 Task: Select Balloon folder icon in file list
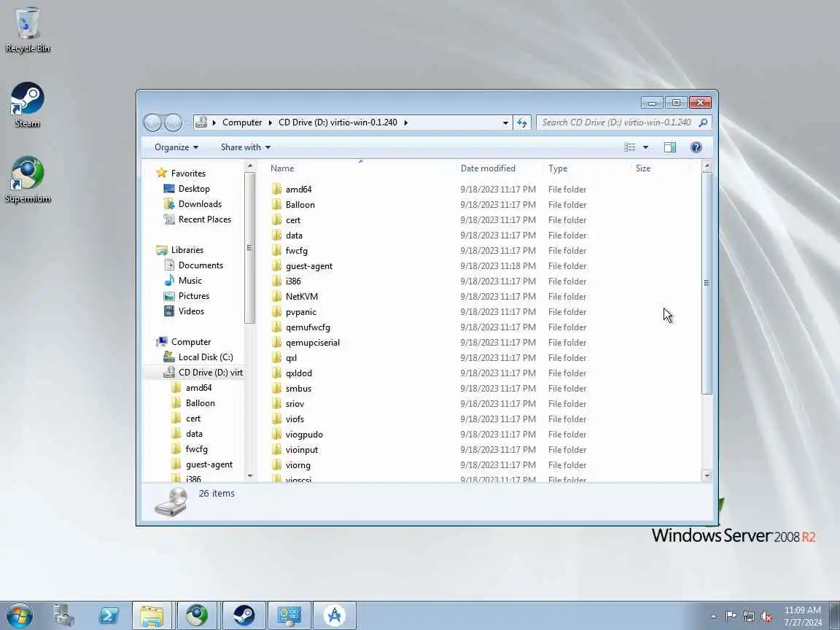coord(276,205)
